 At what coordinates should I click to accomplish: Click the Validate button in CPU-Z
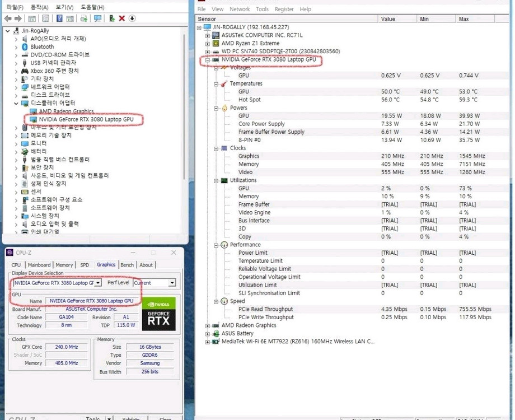click(130, 418)
